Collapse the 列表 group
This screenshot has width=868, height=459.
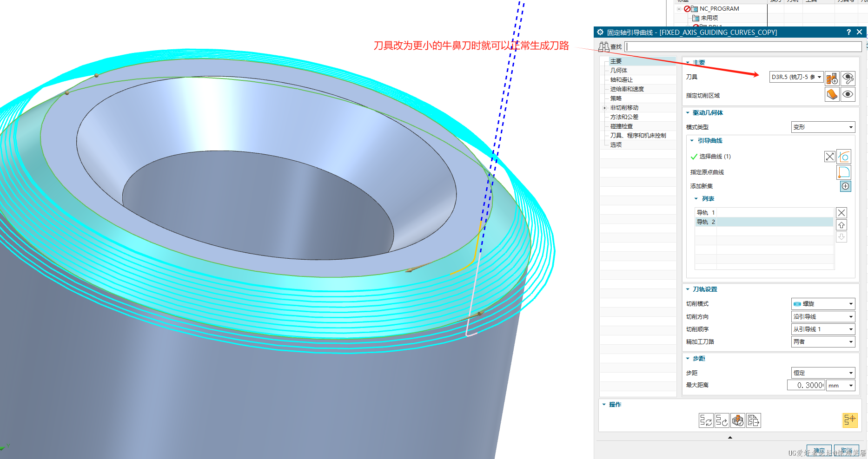click(696, 198)
